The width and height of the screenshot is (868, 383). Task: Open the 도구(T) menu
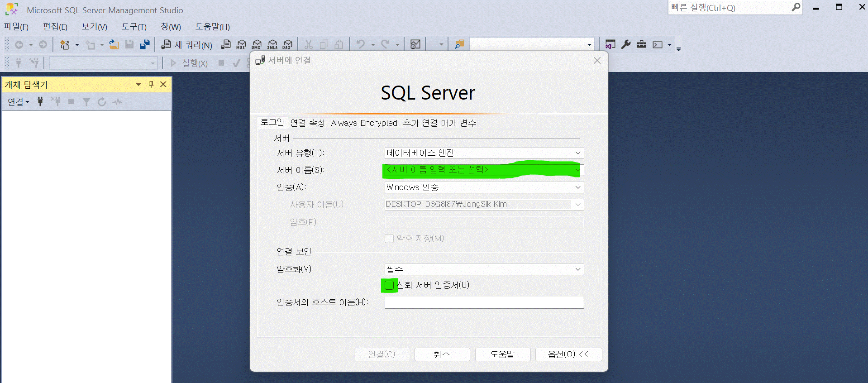click(x=134, y=27)
